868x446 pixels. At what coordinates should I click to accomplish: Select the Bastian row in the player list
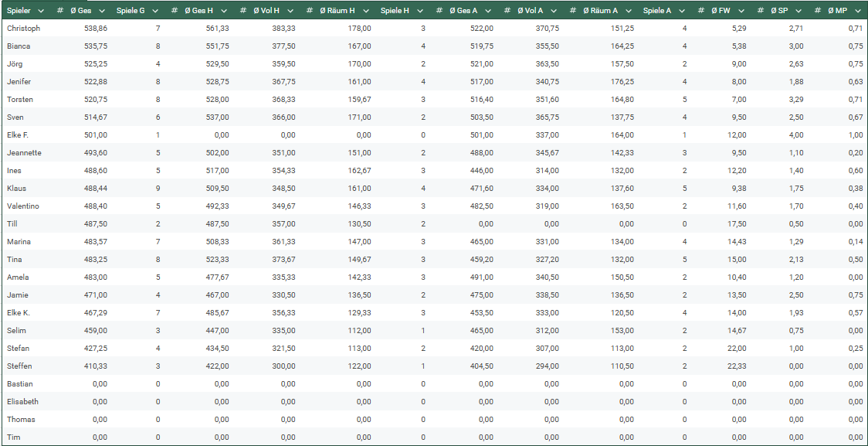[19, 384]
